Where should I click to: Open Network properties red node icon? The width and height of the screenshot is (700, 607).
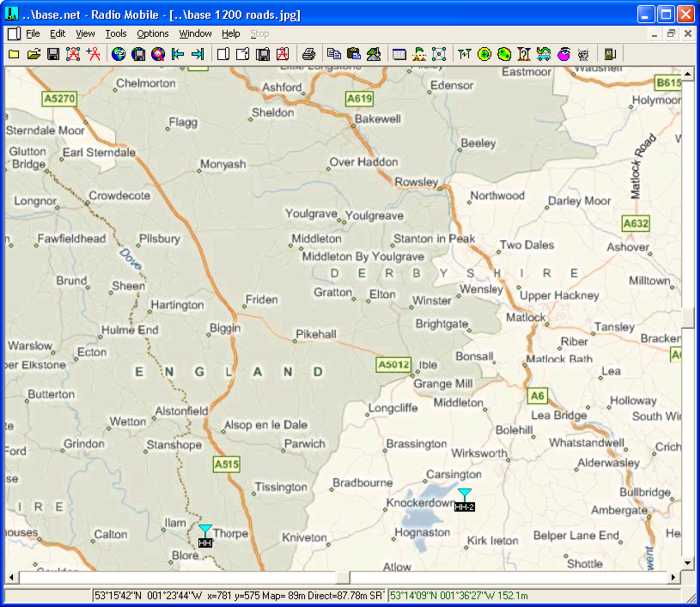[73, 54]
